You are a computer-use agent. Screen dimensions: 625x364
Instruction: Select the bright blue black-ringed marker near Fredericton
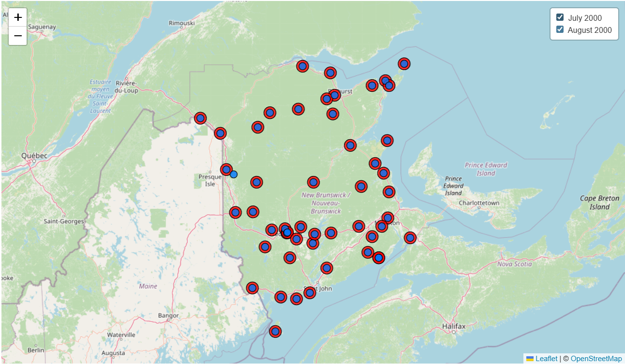point(287,233)
